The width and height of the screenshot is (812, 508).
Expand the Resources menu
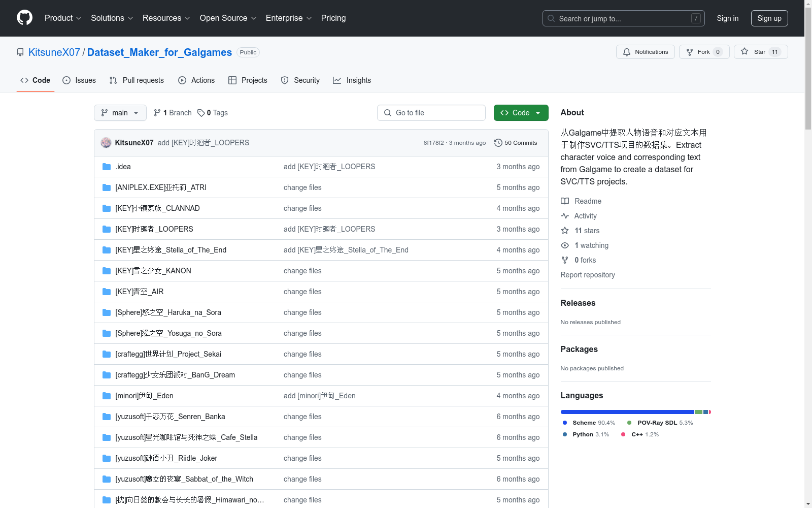166,18
